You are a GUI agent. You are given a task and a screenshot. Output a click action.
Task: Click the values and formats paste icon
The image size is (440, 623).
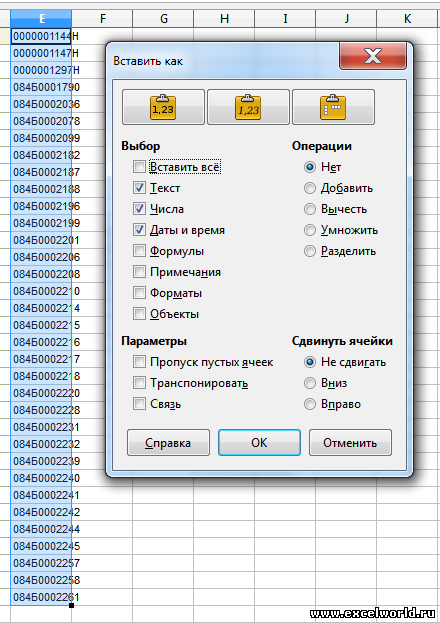(x=248, y=107)
